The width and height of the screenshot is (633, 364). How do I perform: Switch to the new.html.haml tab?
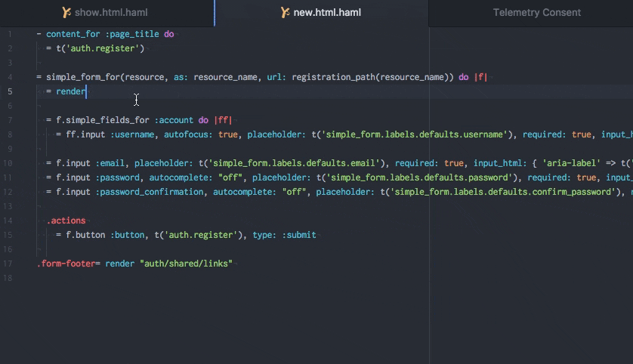pos(321,13)
